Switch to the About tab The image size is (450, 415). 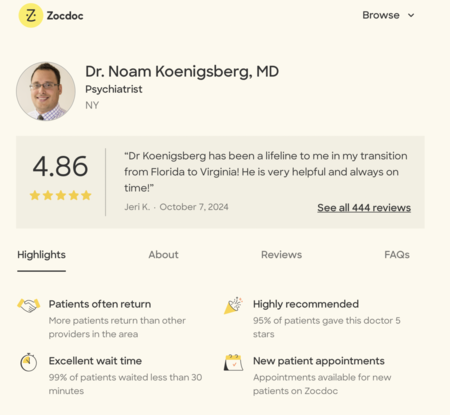tap(163, 255)
